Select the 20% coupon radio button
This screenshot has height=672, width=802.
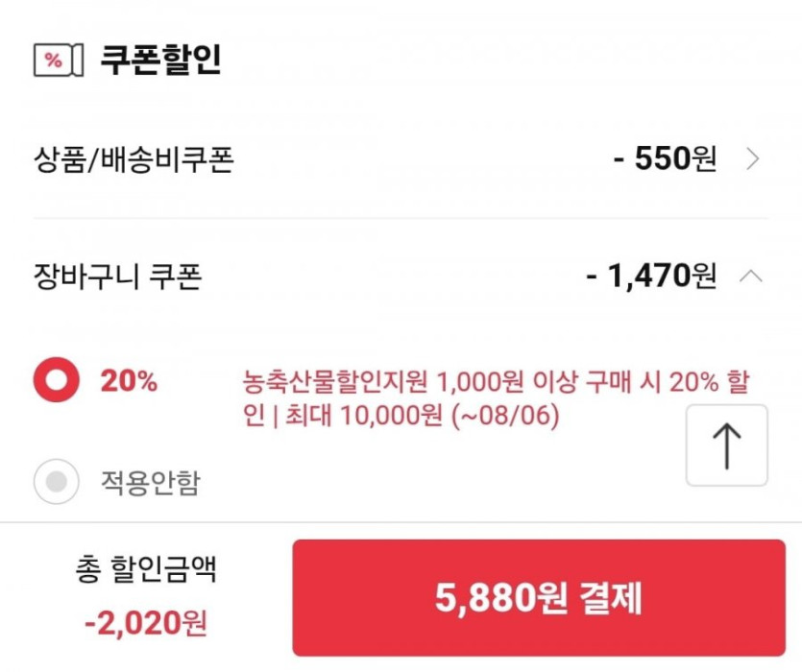pos(57,381)
